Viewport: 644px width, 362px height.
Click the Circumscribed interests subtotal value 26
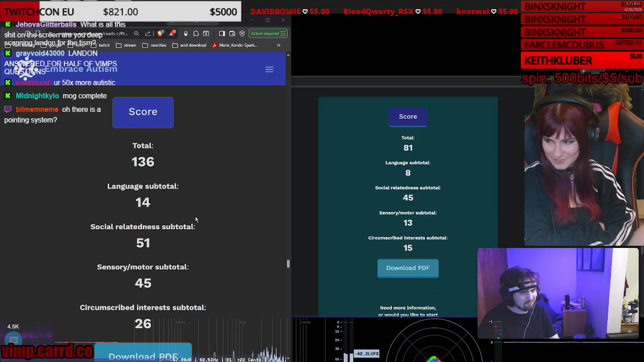[x=143, y=324]
